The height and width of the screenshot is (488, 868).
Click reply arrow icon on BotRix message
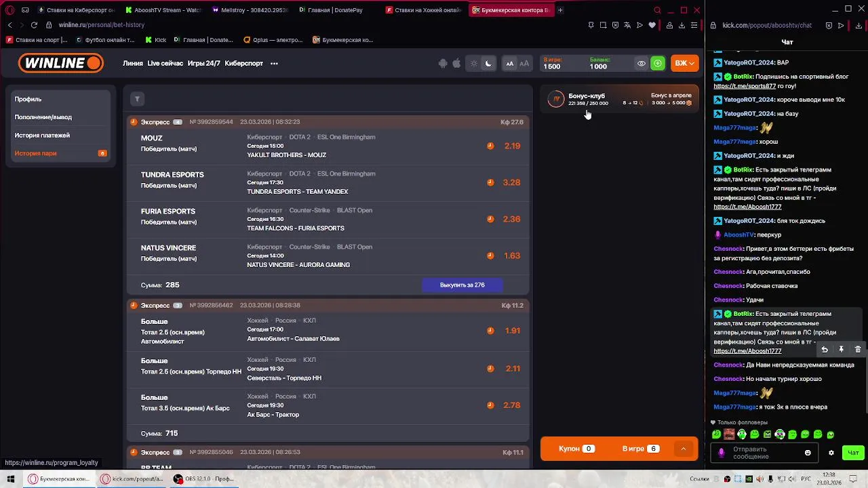pos(825,350)
